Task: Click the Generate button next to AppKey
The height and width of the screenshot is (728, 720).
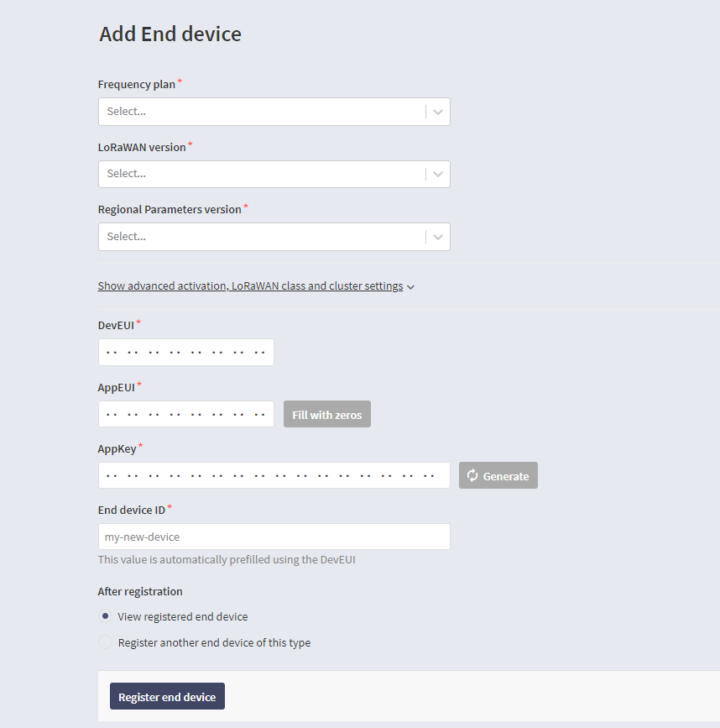Action: pos(498,474)
